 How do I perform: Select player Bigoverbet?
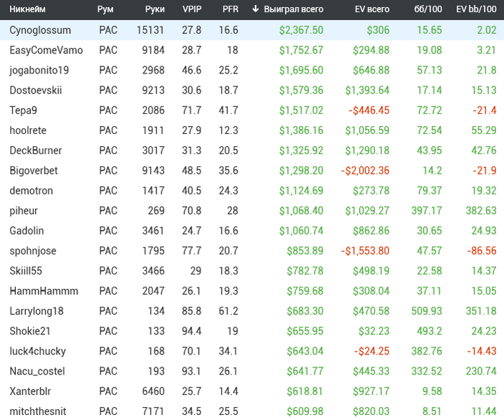coord(34,171)
